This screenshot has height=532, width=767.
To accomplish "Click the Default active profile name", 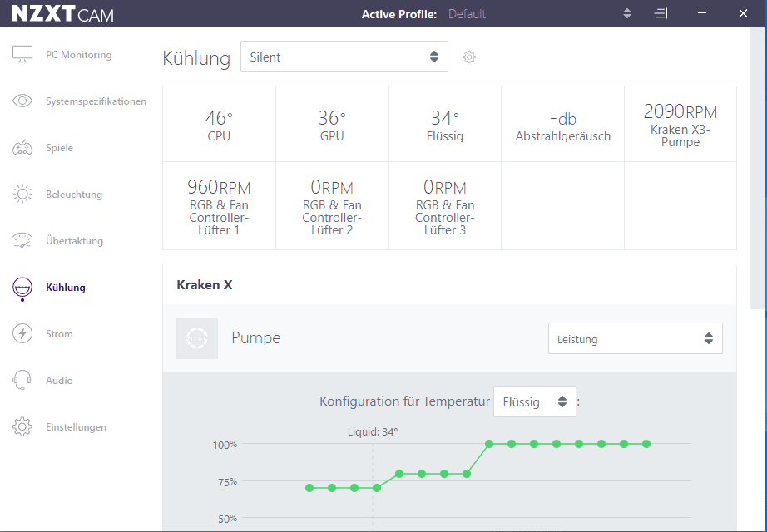I will 467,14.
